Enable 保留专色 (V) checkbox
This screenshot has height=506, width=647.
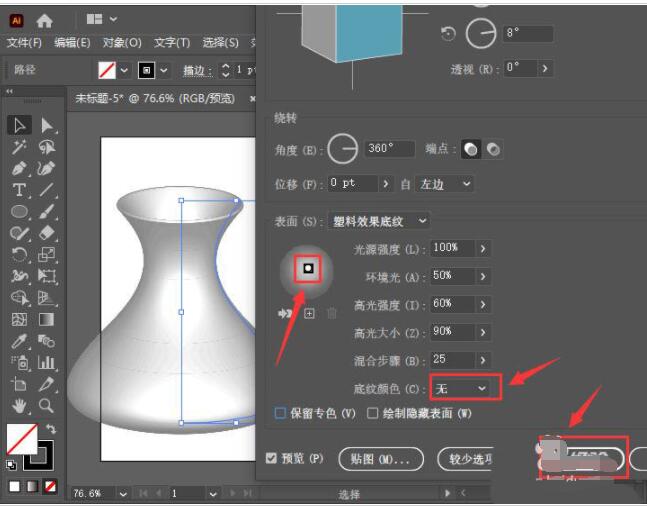click(280, 413)
